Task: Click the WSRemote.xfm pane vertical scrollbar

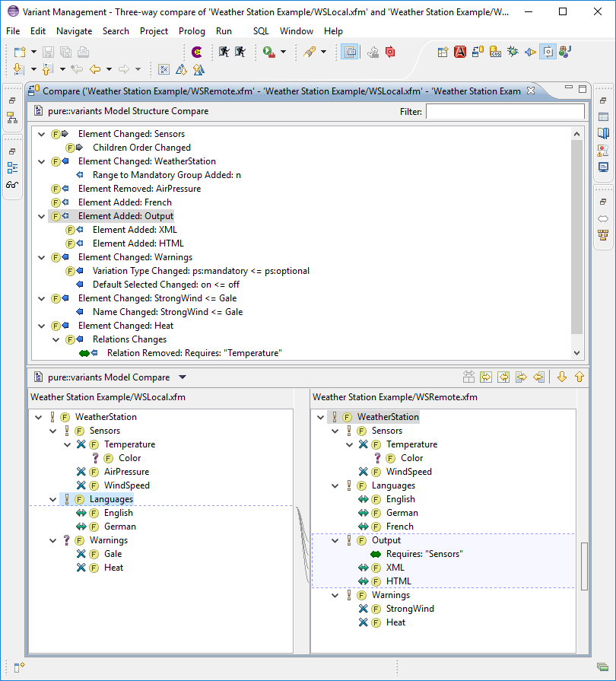Action: [584, 565]
